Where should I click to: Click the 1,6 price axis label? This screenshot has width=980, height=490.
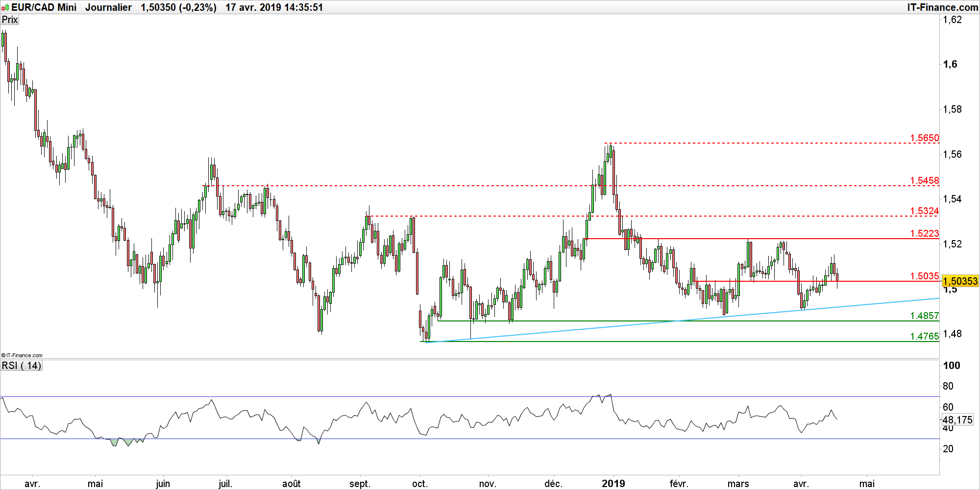pos(950,64)
